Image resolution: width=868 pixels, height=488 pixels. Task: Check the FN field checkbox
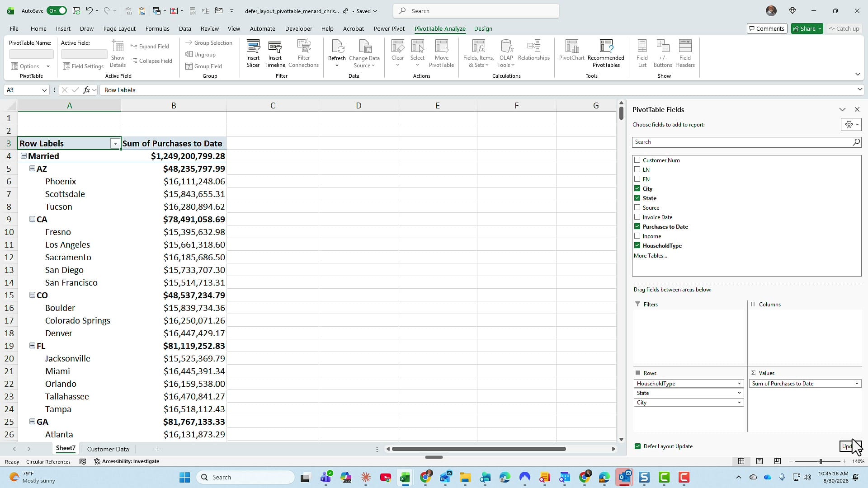[x=637, y=179]
